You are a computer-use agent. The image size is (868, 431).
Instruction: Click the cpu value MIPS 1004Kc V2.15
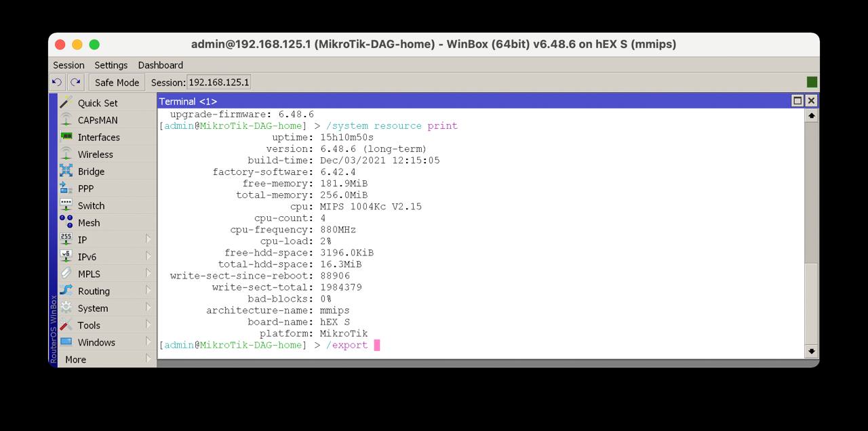point(371,206)
